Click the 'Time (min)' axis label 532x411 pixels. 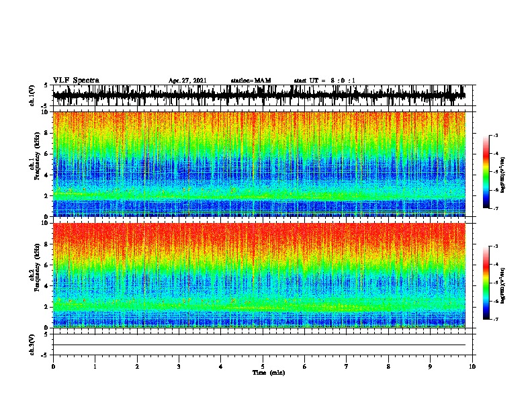click(x=269, y=373)
